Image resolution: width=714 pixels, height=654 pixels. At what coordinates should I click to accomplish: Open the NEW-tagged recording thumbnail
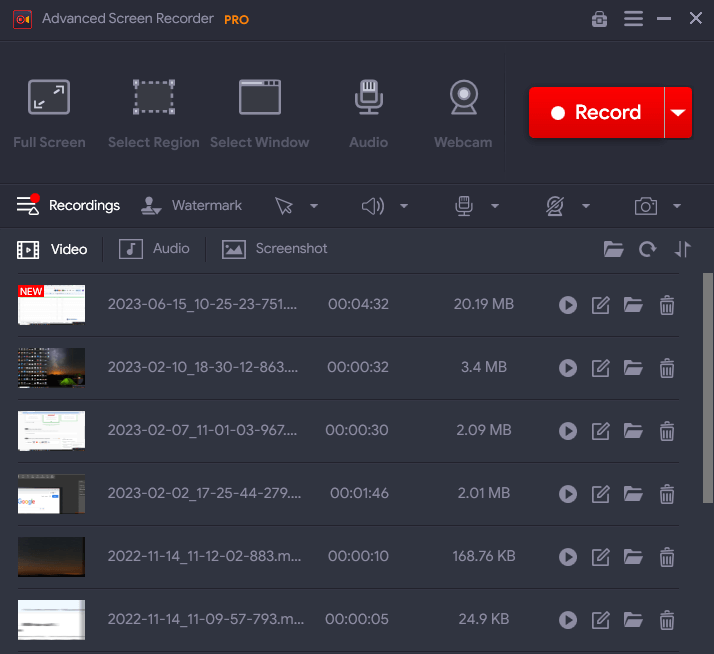51,305
